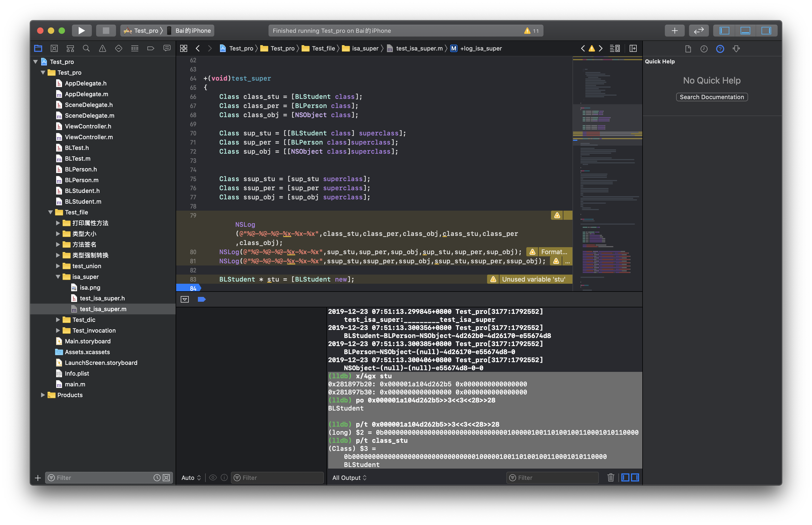Toggle the left navigator panel

click(724, 31)
